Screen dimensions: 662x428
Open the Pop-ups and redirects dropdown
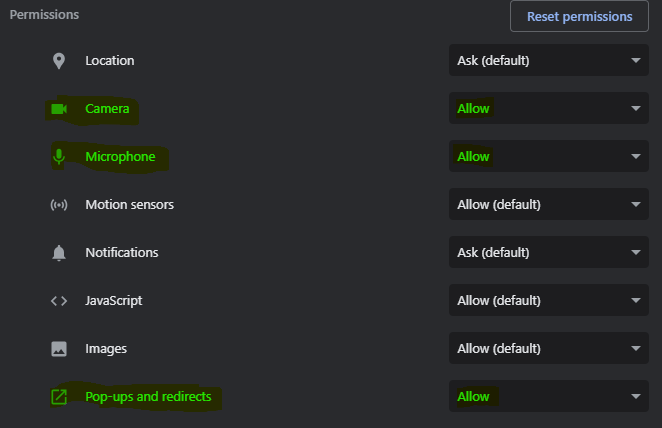tap(548, 397)
